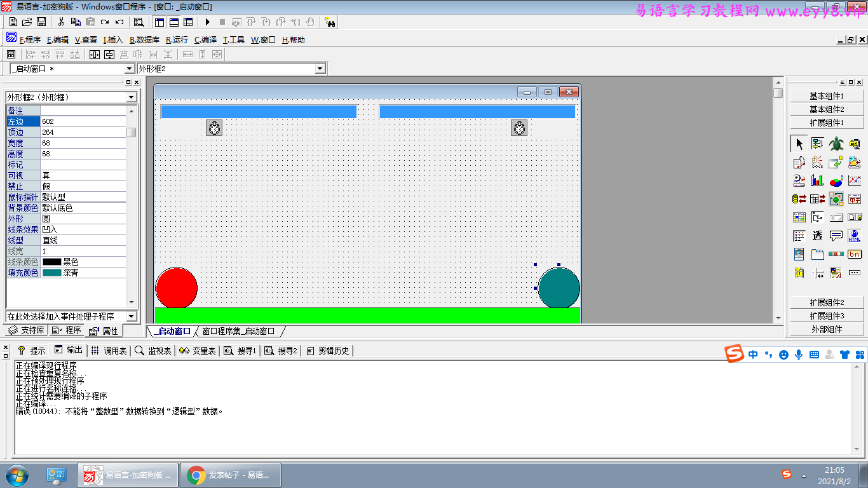
Task: Click the equal-width spacing alignment icon
Action: [153, 55]
